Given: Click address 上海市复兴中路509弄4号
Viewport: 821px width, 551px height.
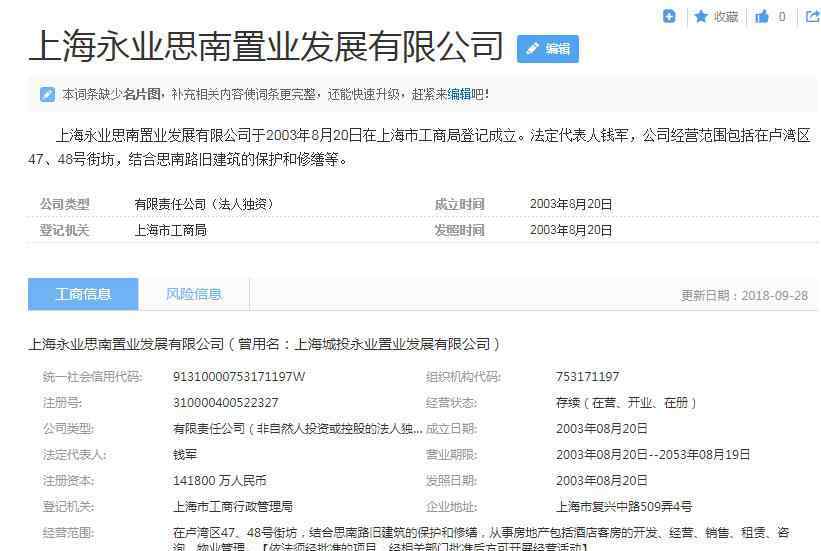Looking at the screenshot, I should click(x=624, y=506).
